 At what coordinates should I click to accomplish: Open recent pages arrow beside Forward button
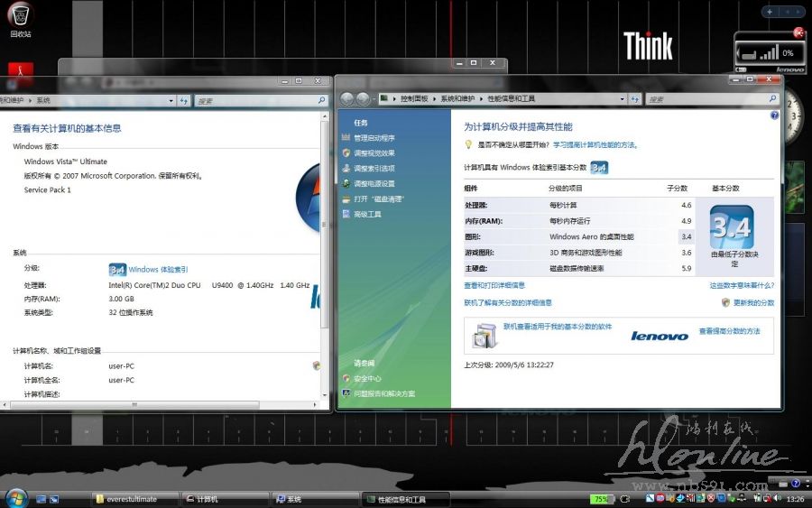[374, 98]
